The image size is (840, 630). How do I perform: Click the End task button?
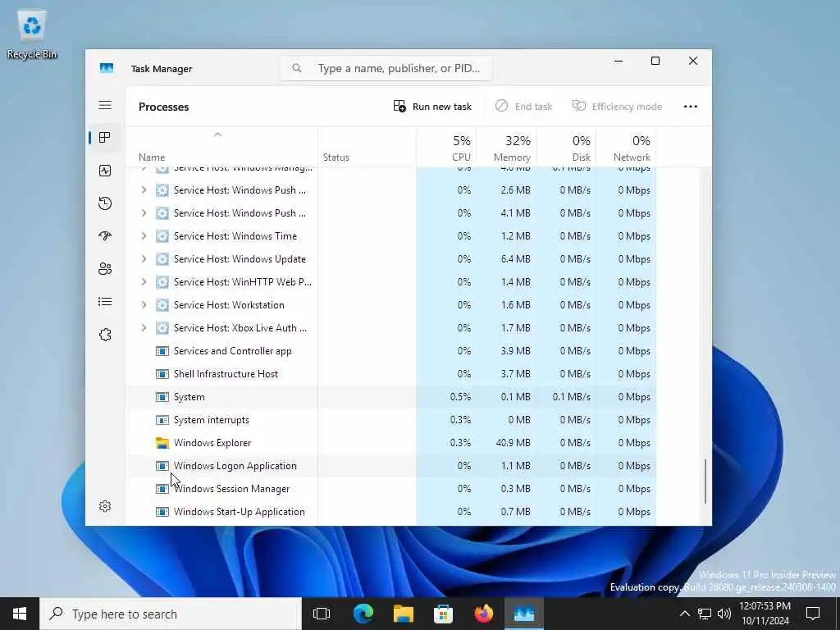(x=523, y=107)
